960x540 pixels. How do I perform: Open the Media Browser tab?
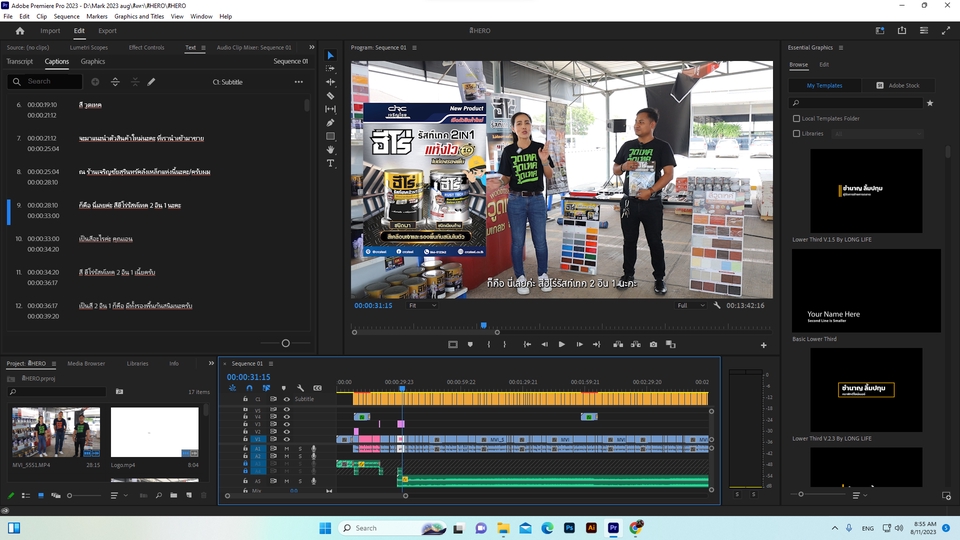pos(86,363)
